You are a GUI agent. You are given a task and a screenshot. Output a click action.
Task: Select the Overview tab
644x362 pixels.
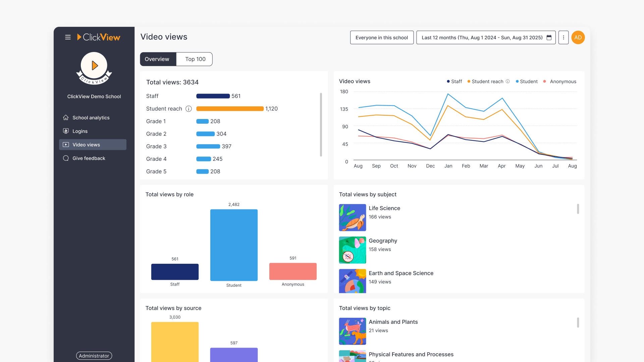coord(157,59)
